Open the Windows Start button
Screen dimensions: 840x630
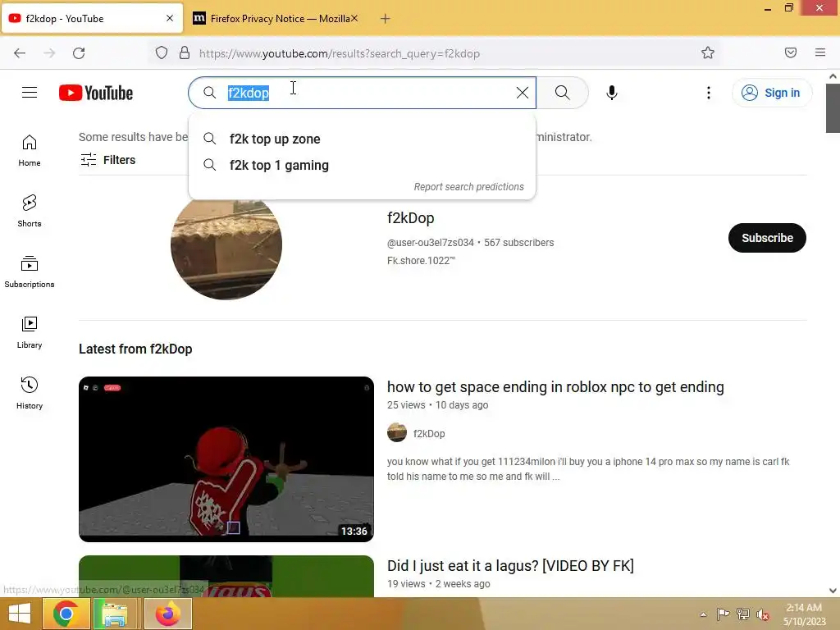tap(20, 614)
